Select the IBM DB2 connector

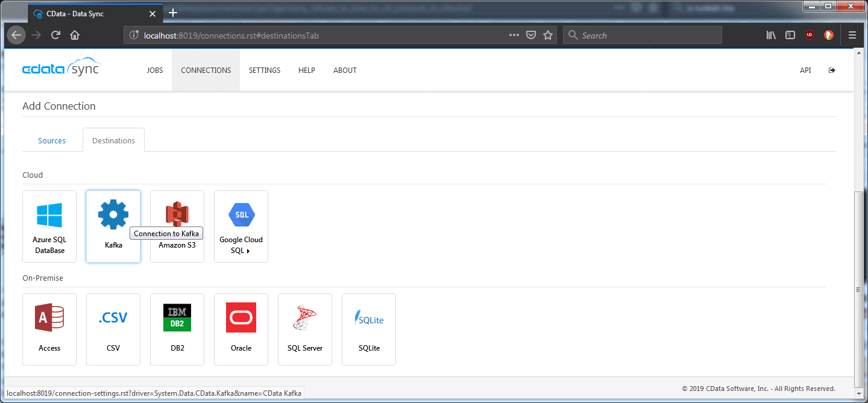point(177,330)
